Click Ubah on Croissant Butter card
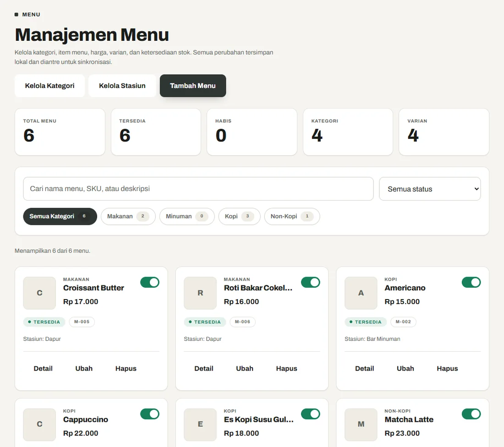This screenshot has width=504, height=447. point(84,369)
